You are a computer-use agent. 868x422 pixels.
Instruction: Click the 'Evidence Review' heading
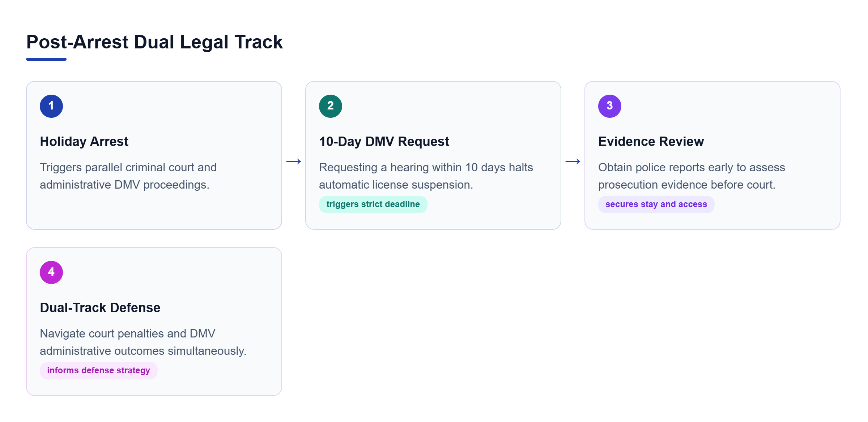651,142
